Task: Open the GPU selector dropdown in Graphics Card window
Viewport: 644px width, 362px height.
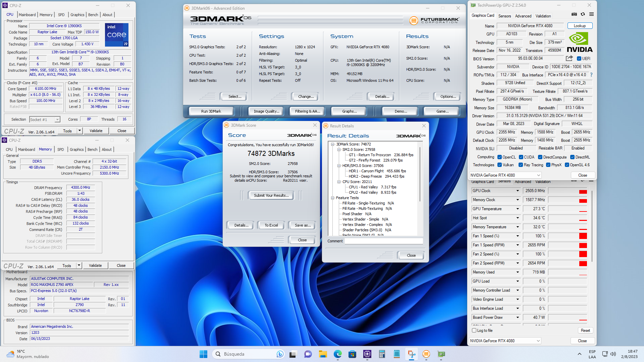Action: [x=505, y=175]
